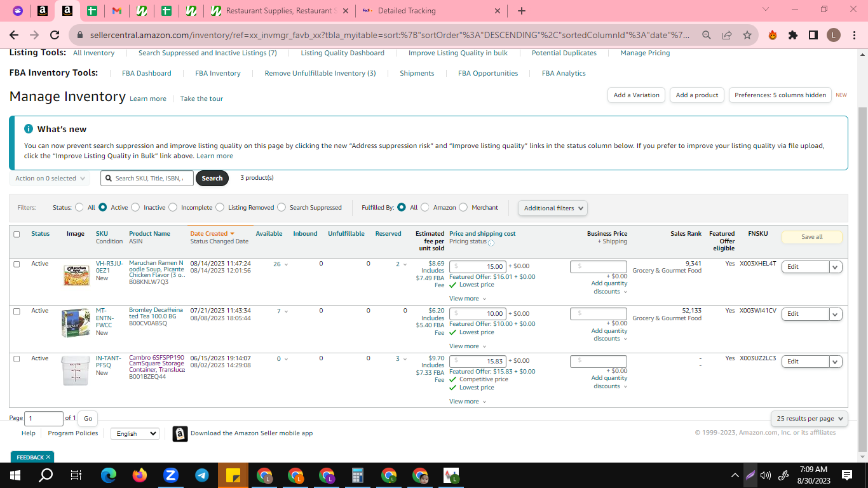Launch Firefox from the taskbar
Image resolution: width=868 pixels, height=488 pixels.
pyautogui.click(x=139, y=475)
